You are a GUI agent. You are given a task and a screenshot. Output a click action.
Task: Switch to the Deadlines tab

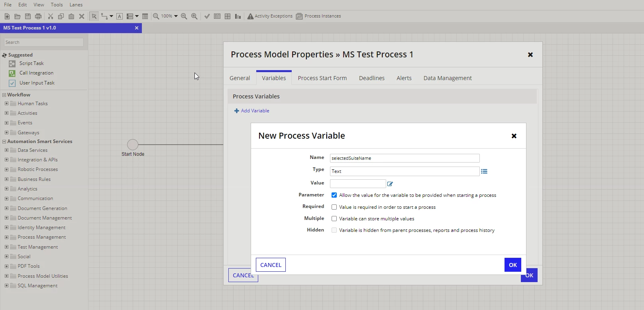click(x=372, y=78)
